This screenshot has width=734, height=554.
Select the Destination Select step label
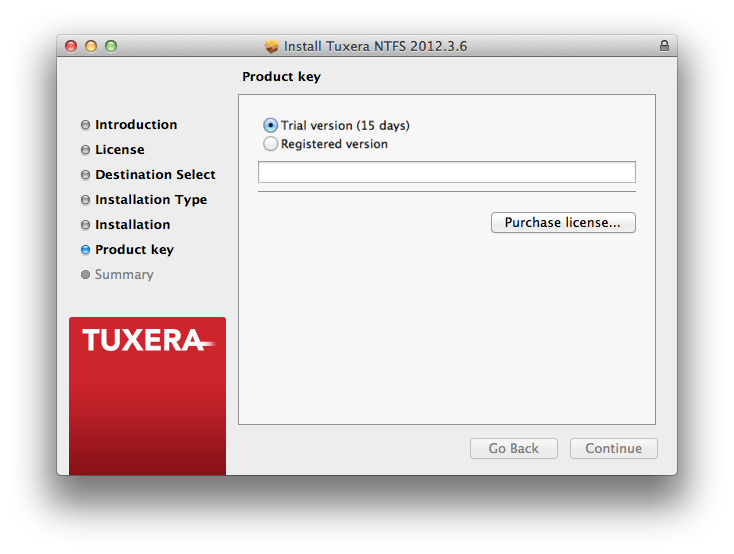[x=155, y=175]
